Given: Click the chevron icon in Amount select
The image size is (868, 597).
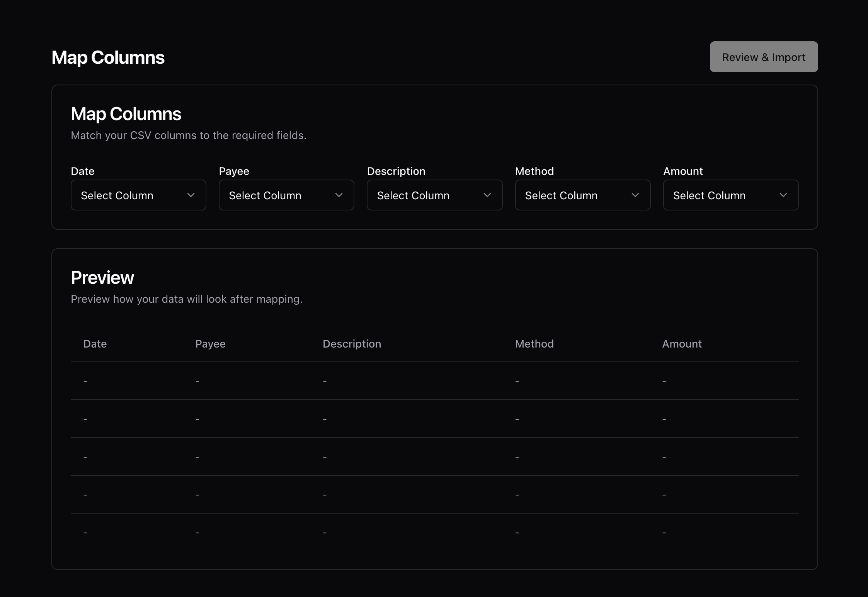Looking at the screenshot, I should tap(783, 195).
